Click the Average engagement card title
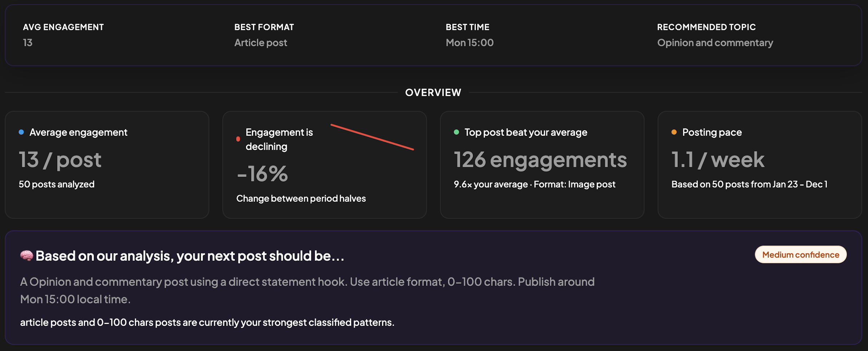The height and width of the screenshot is (351, 868). pos(78,132)
